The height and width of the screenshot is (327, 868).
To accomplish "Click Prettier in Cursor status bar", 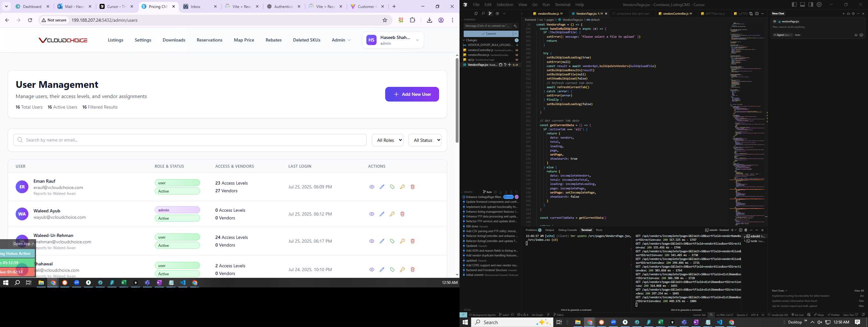I will pyautogui.click(x=833, y=315).
